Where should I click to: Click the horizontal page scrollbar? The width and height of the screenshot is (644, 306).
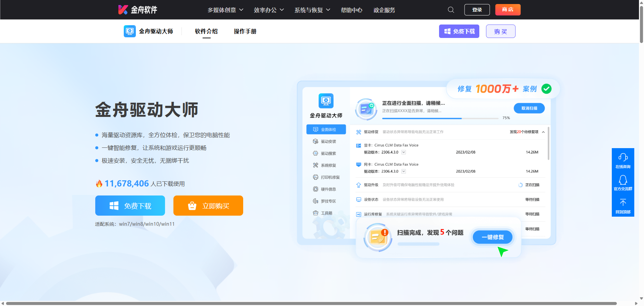pos(311,303)
